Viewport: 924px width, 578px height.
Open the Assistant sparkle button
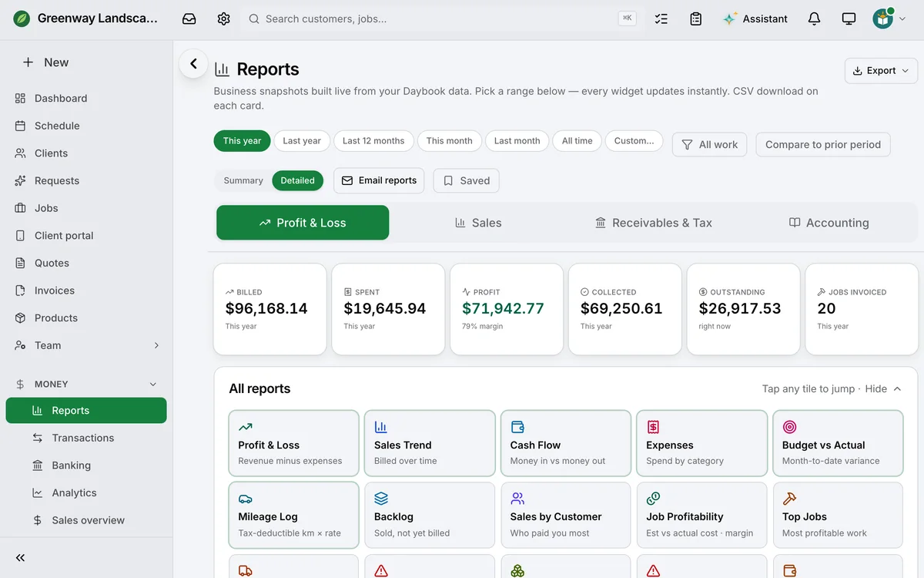click(755, 18)
